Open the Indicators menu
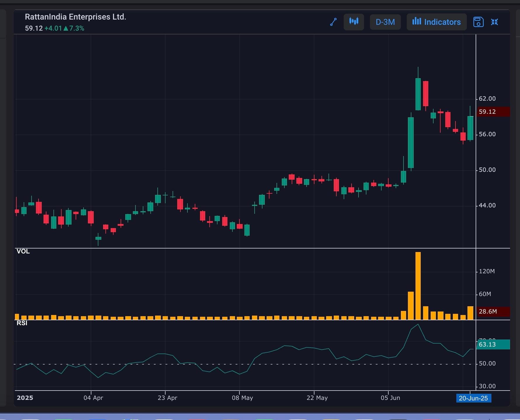This screenshot has width=520, height=420. [x=436, y=22]
